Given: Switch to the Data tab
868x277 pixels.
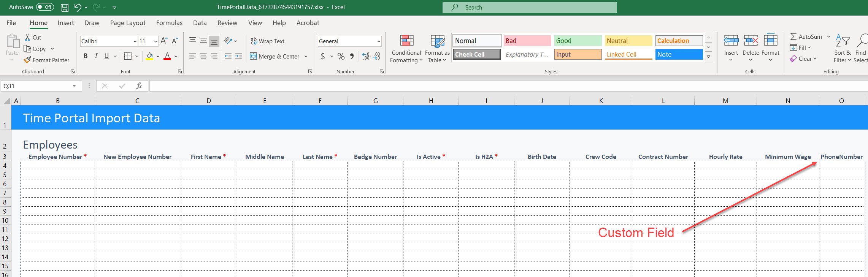Looking at the screenshot, I should pyautogui.click(x=200, y=23).
